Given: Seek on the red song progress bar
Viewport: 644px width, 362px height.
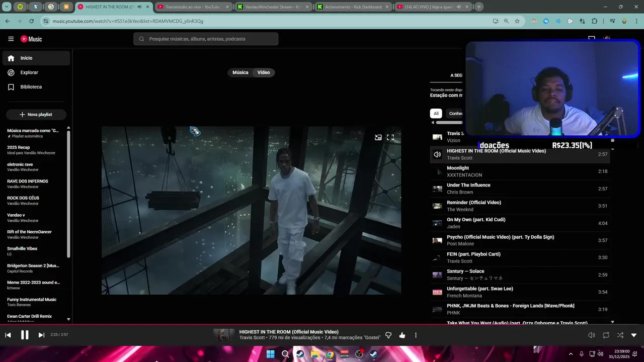Looking at the screenshot, I should (322, 325).
